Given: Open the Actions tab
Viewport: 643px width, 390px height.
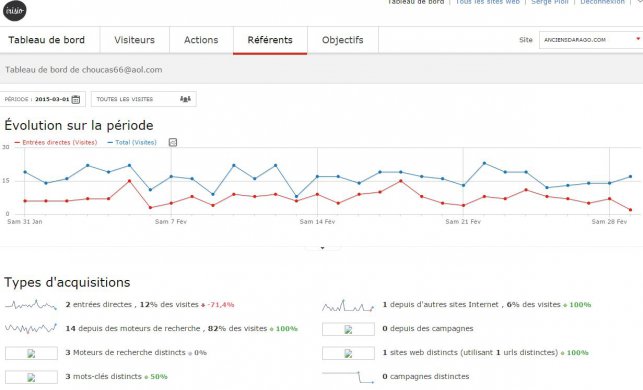Looking at the screenshot, I should (201, 40).
